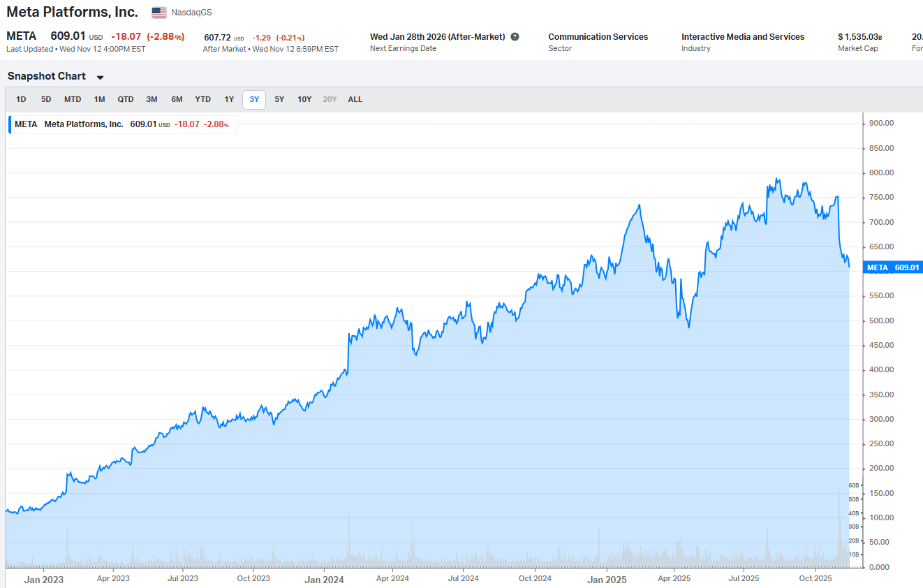
Task: Switch chart to MTD range
Action: coord(73,99)
